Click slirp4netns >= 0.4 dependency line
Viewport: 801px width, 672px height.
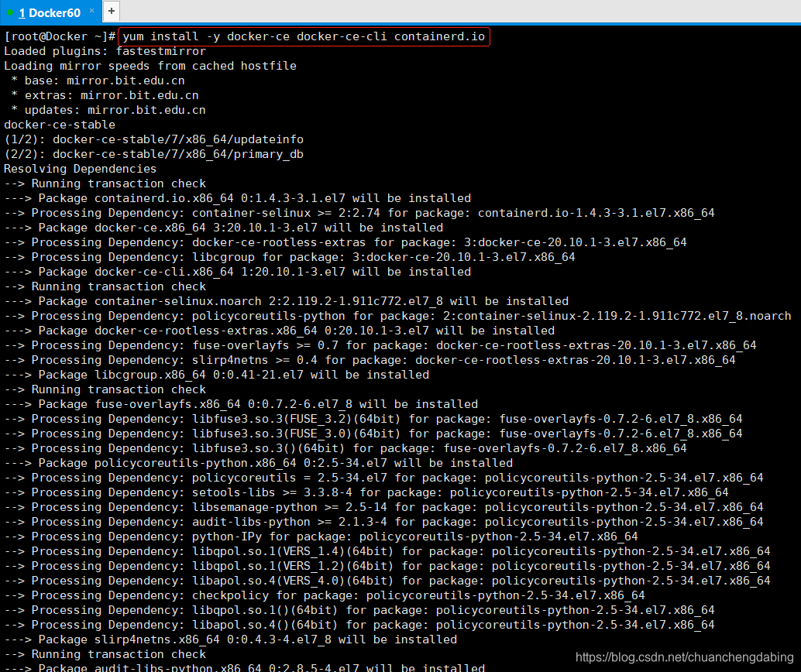point(370,361)
